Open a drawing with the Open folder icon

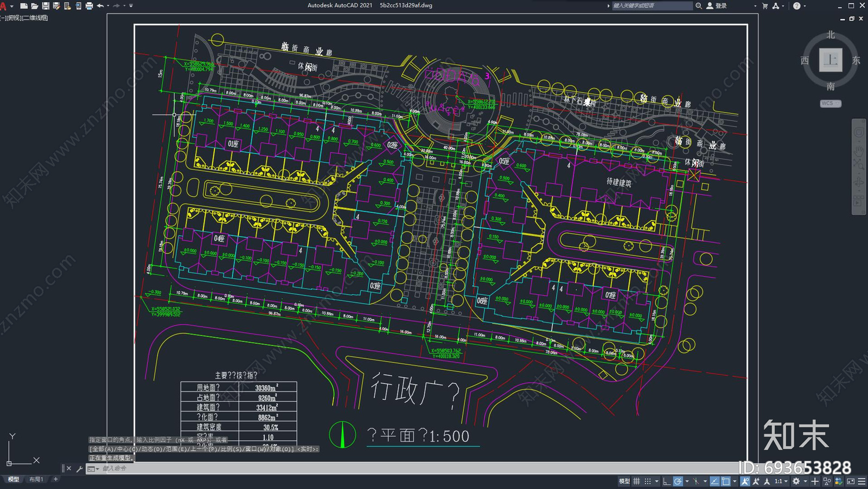(35, 5)
